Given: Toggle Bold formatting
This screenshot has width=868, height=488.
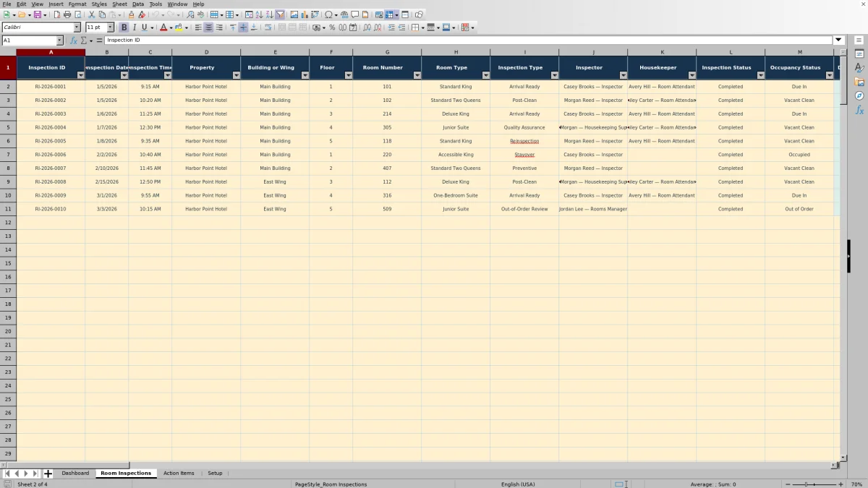Looking at the screenshot, I should [x=124, y=27].
